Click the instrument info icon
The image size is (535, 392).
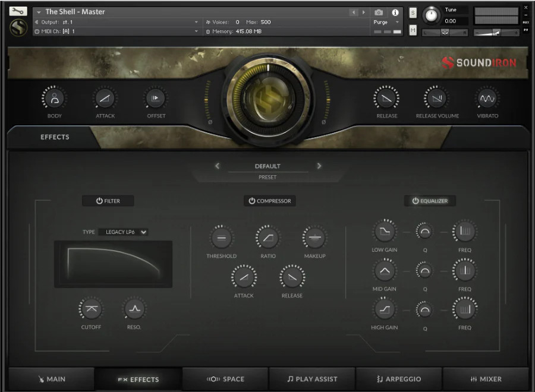pos(395,12)
